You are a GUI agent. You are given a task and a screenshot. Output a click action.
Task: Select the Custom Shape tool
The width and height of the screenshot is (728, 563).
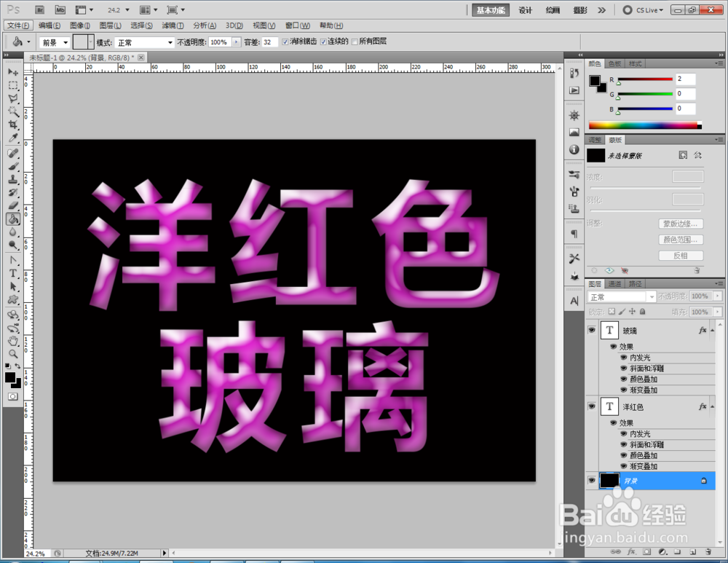[x=13, y=299]
